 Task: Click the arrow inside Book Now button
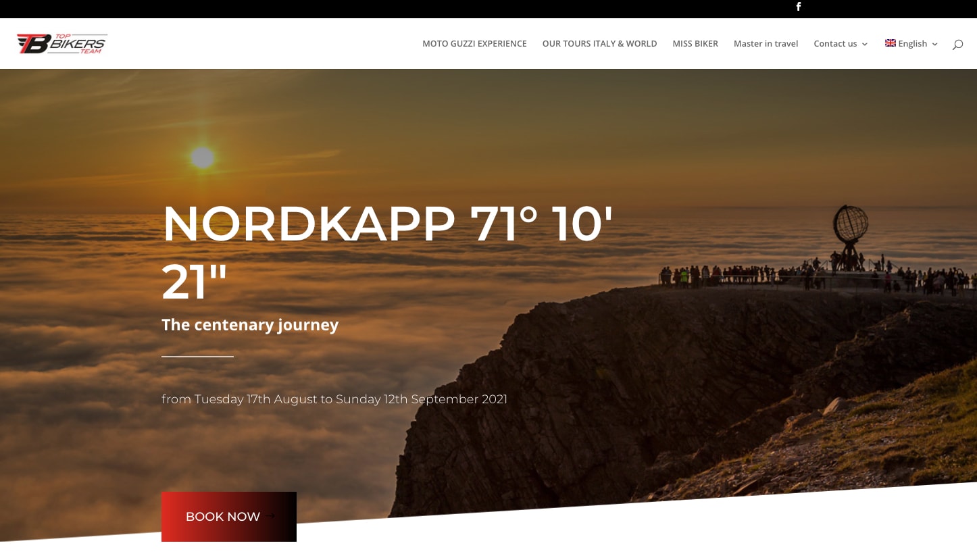[270, 516]
